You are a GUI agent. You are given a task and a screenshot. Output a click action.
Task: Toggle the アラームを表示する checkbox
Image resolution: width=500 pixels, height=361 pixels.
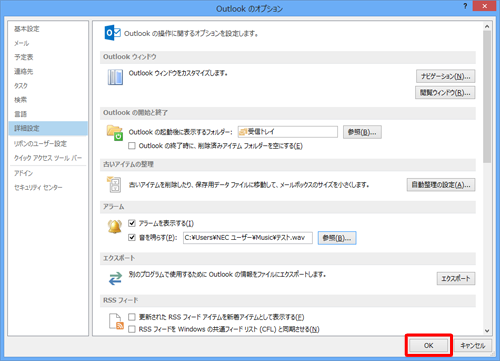click(132, 223)
